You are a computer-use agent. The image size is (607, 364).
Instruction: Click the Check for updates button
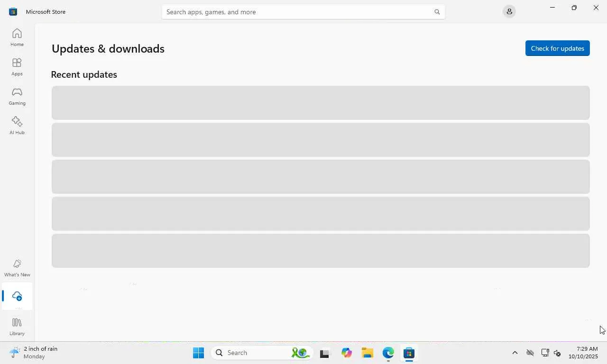point(557,48)
